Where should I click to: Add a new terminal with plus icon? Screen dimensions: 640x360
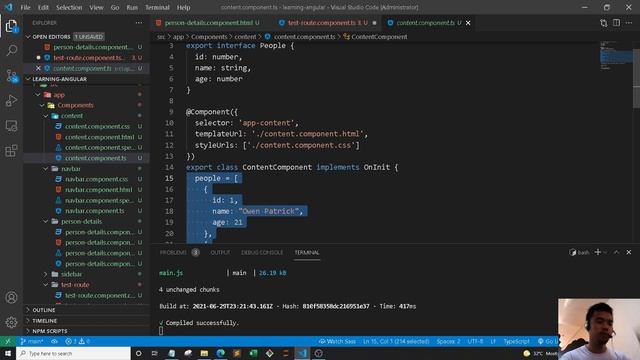pyautogui.click(x=598, y=252)
